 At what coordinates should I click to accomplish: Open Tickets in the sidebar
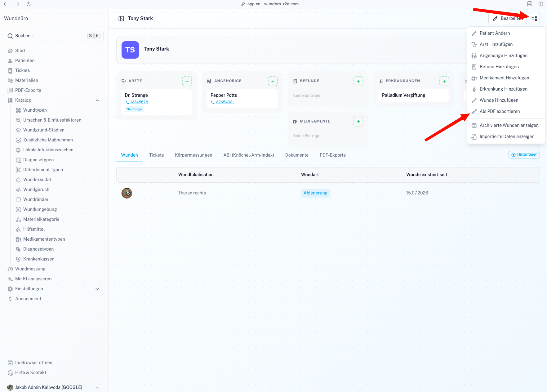(22, 70)
